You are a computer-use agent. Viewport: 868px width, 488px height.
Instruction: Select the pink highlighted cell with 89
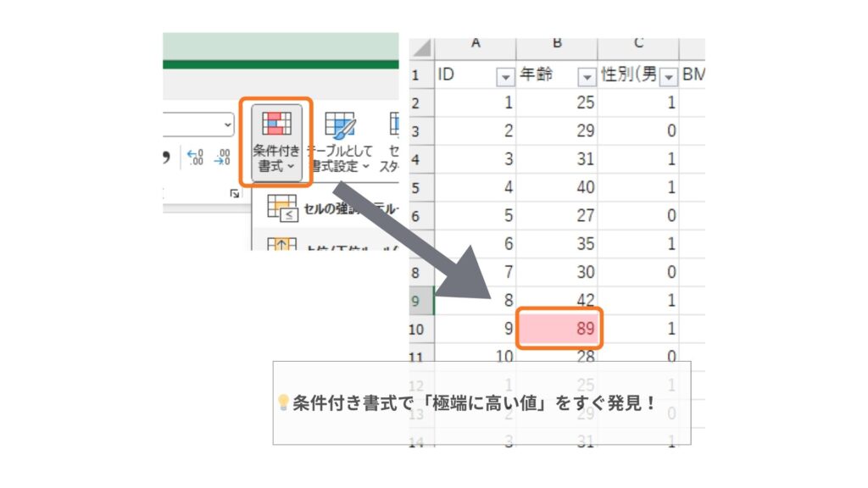(x=559, y=328)
